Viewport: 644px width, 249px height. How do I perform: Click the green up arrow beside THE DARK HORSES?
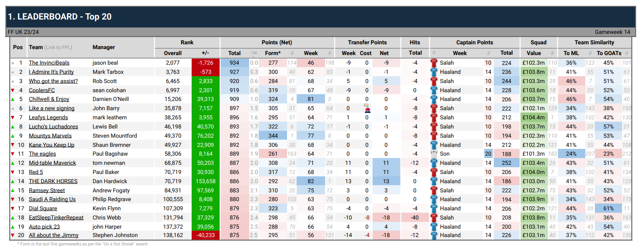13,181
